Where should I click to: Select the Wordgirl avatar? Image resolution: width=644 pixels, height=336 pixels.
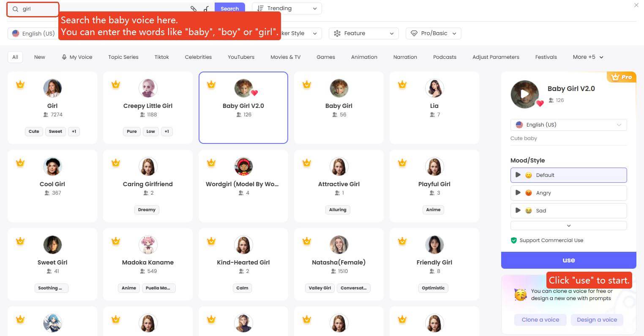click(x=243, y=166)
